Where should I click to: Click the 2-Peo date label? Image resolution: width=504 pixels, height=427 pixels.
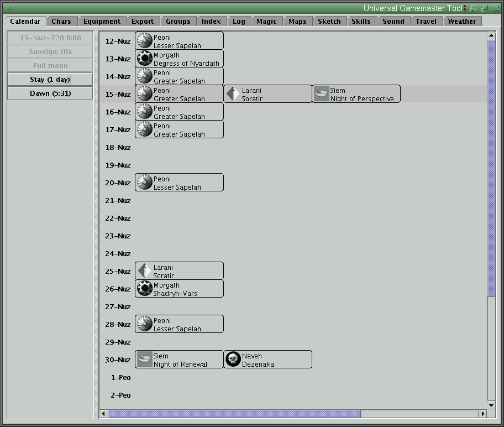click(x=121, y=395)
